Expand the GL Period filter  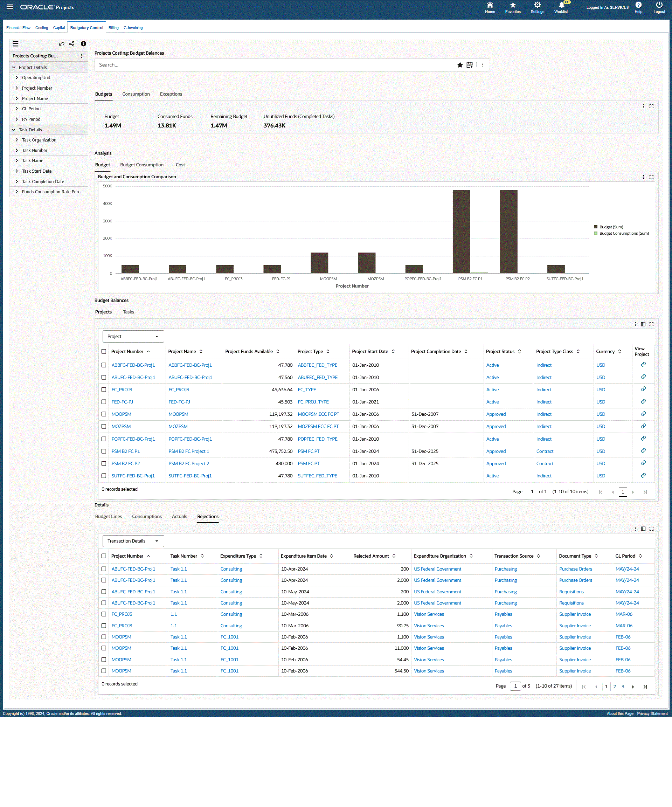pos(16,109)
